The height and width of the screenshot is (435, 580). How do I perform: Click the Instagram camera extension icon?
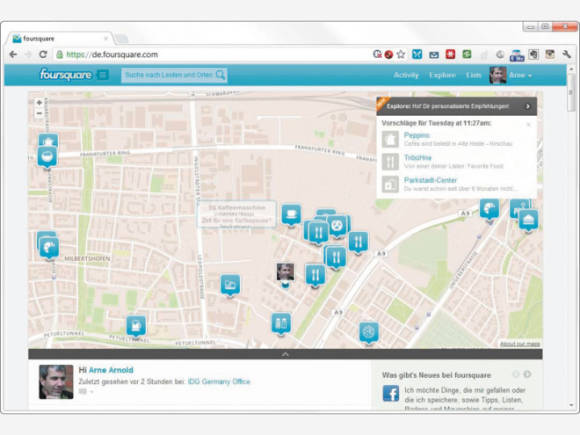click(550, 55)
